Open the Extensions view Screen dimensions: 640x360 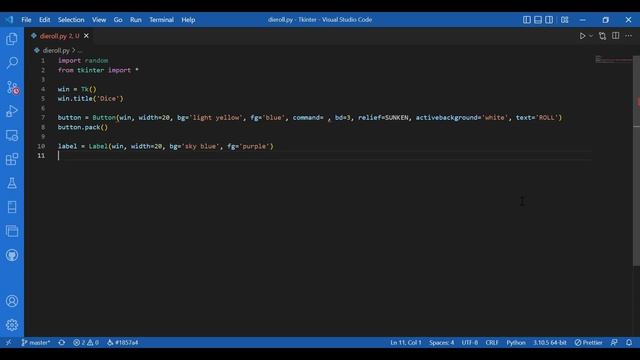pos(12,159)
